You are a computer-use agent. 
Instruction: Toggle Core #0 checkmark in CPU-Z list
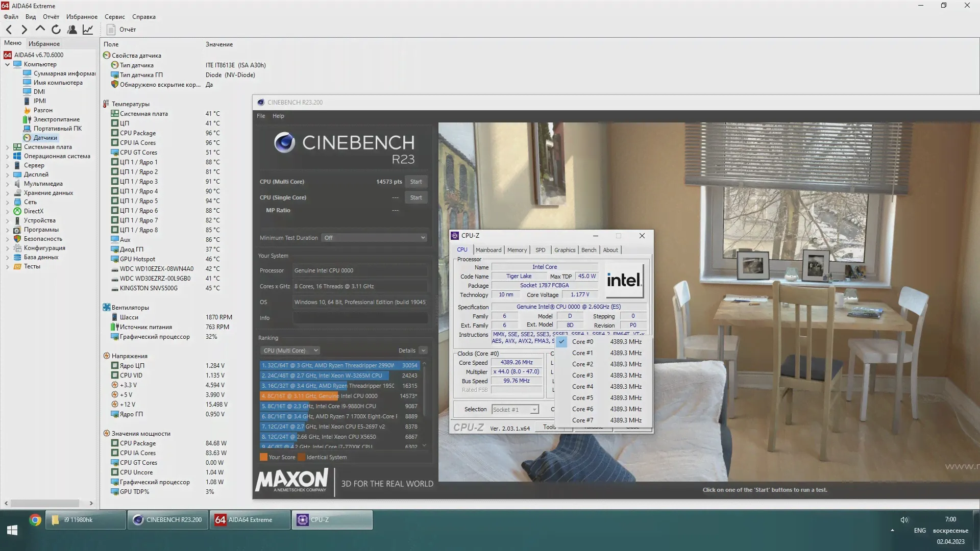pos(582,342)
